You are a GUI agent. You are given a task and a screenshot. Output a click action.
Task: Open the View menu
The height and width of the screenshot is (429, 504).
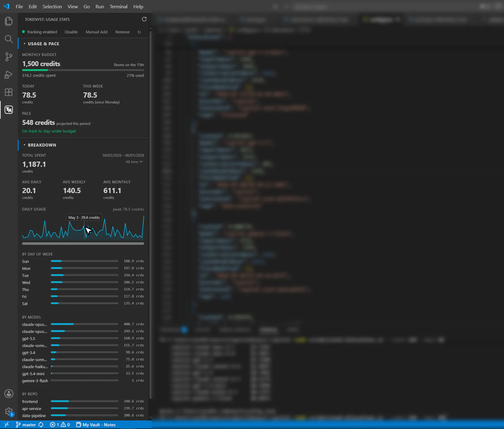tap(73, 6)
